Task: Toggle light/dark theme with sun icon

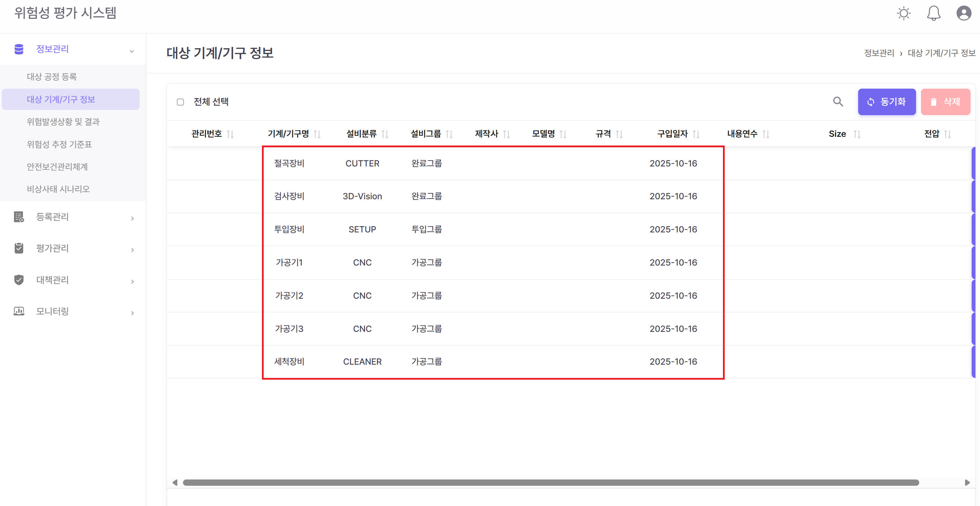Action: [x=904, y=13]
